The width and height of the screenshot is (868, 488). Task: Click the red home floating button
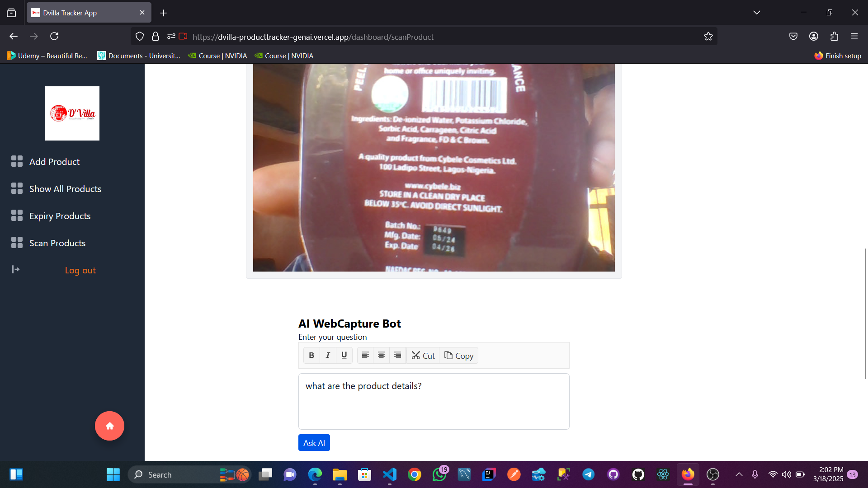pyautogui.click(x=109, y=426)
